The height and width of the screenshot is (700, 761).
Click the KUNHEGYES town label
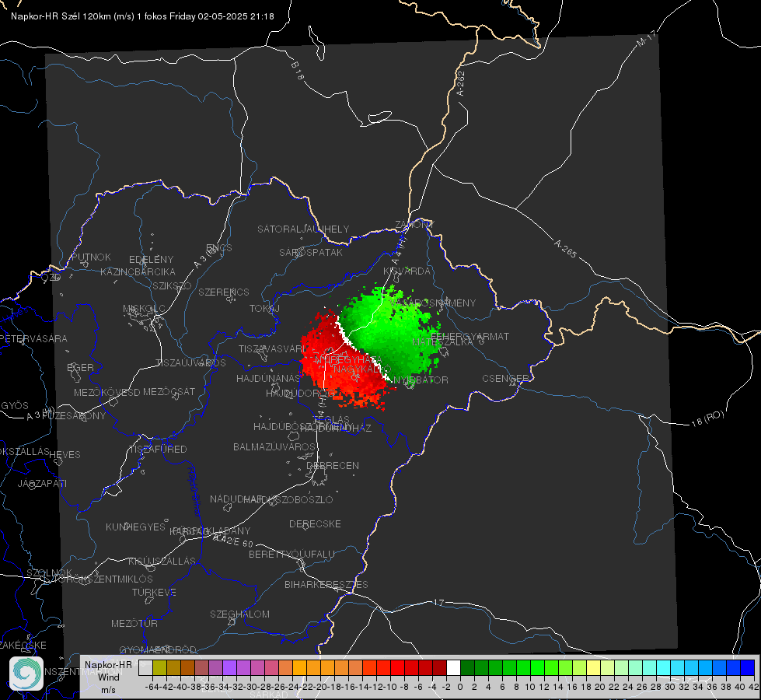click(x=135, y=527)
